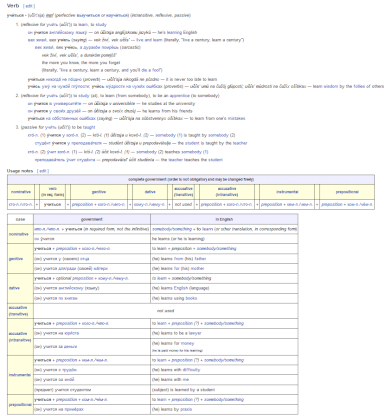The image size is (391, 420).
Task: Open 'instrumental' row header in the case table
Action: point(20,375)
